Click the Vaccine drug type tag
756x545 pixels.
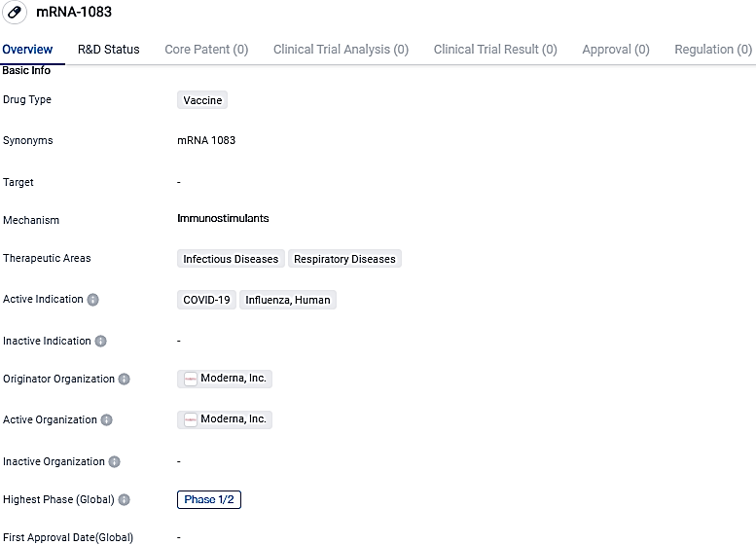[202, 100]
